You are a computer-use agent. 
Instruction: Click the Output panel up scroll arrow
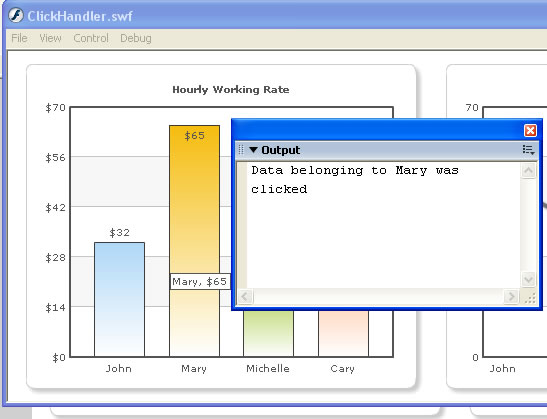(x=528, y=171)
